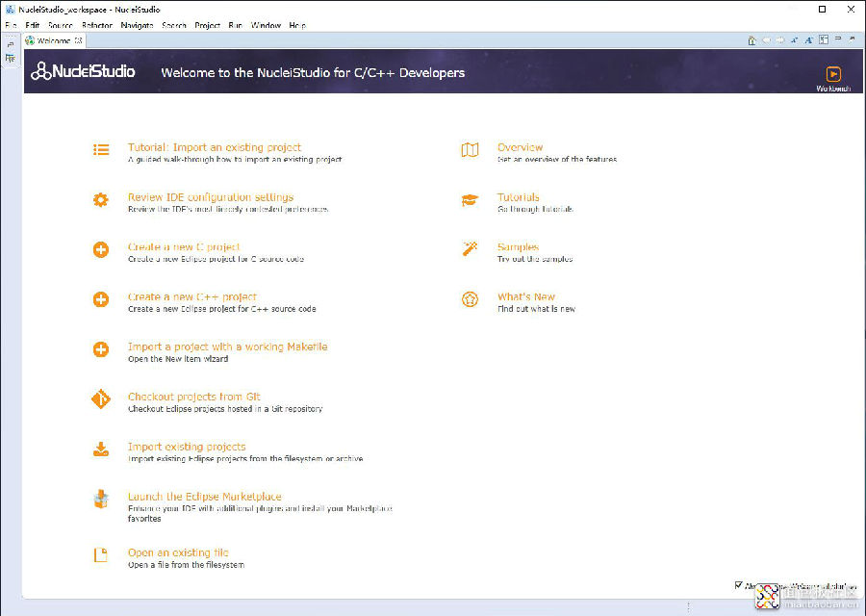Click the Open an existing file link
The width and height of the screenshot is (866, 616).
[178, 552]
